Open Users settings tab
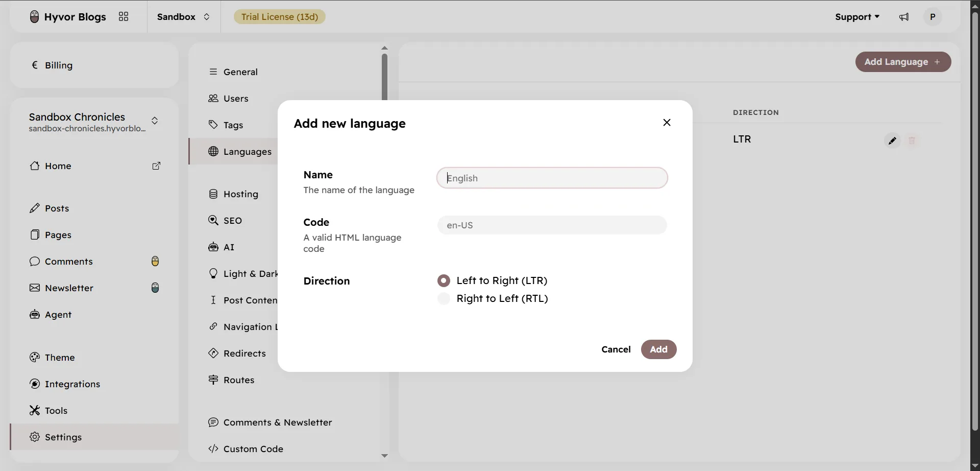Viewport: 980px width, 471px height. 228,99
